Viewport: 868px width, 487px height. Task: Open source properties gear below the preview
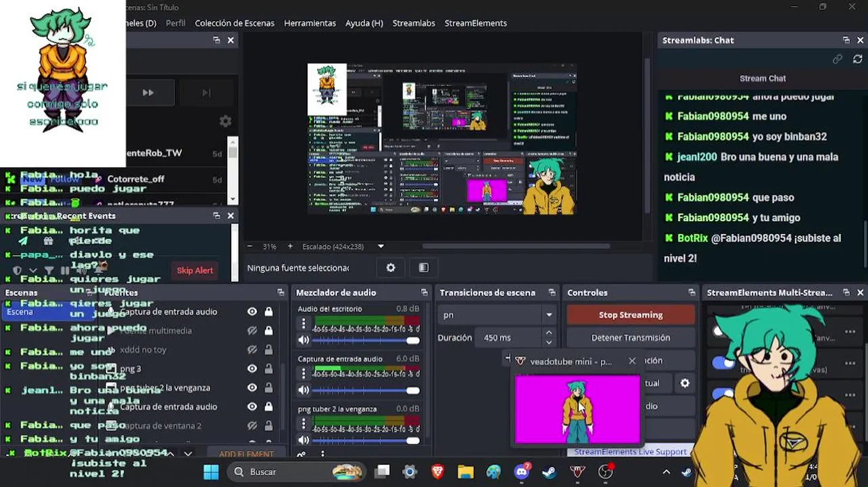click(391, 268)
